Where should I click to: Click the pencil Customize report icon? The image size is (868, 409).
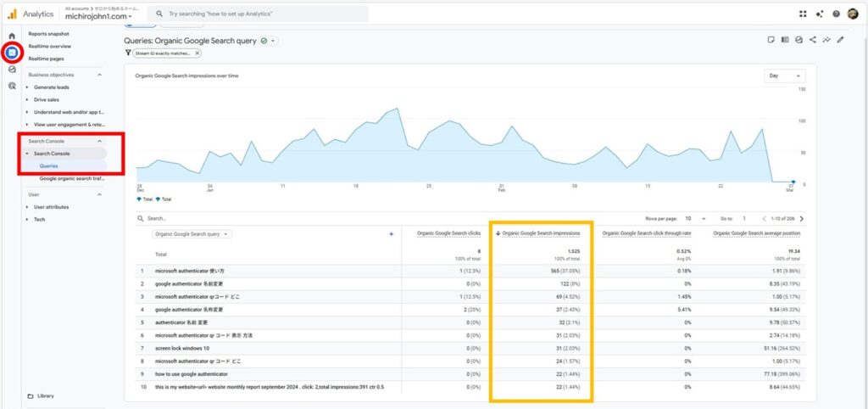pyautogui.click(x=841, y=39)
